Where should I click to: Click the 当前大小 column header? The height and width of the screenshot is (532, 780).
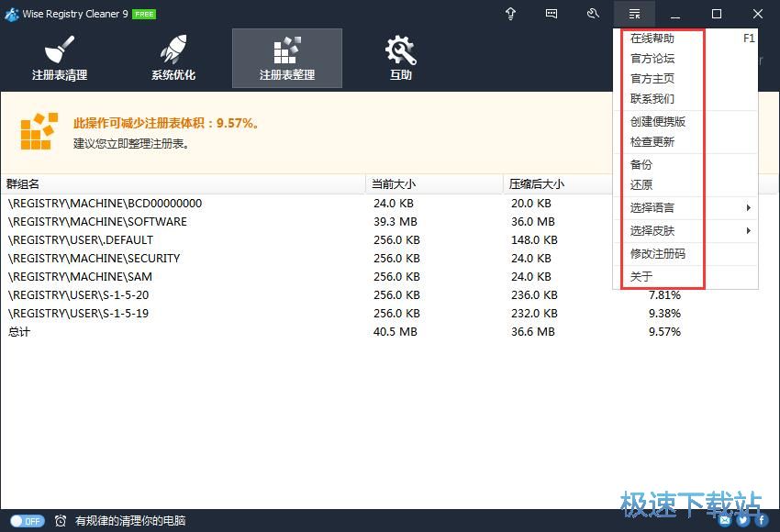tap(434, 184)
